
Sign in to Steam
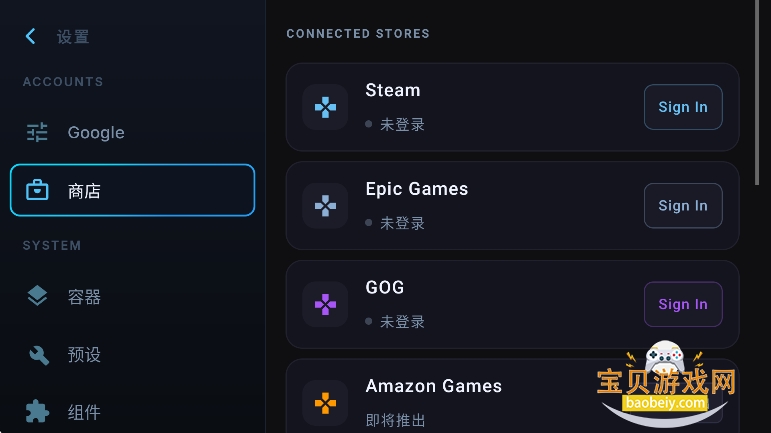[x=682, y=107]
